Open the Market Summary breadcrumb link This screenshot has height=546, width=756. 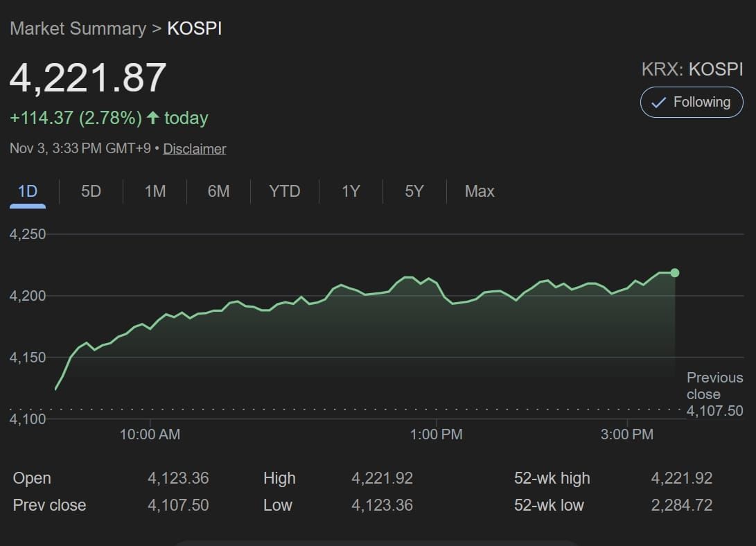(x=78, y=28)
